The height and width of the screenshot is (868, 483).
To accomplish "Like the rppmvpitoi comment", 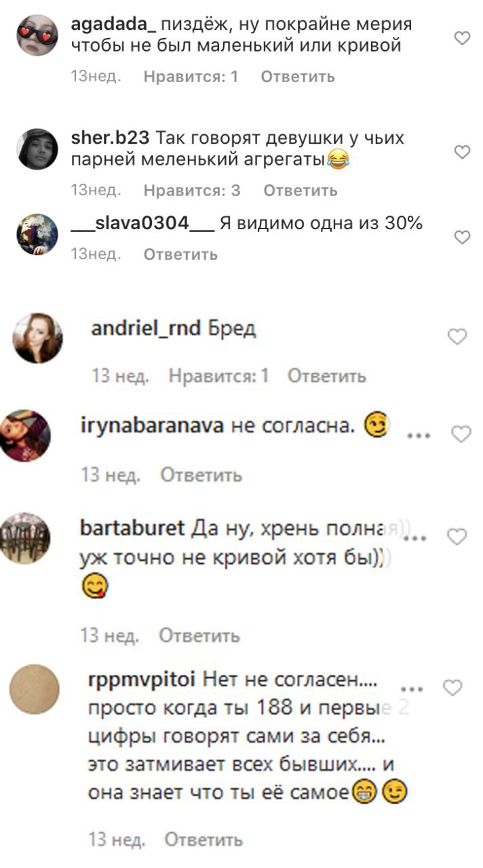I will (x=452, y=688).
